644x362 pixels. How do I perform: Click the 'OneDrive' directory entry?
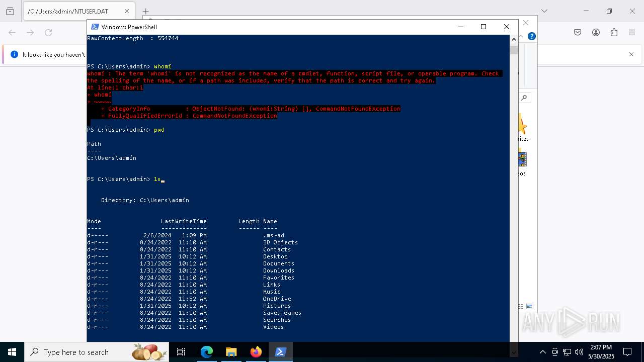(277, 299)
